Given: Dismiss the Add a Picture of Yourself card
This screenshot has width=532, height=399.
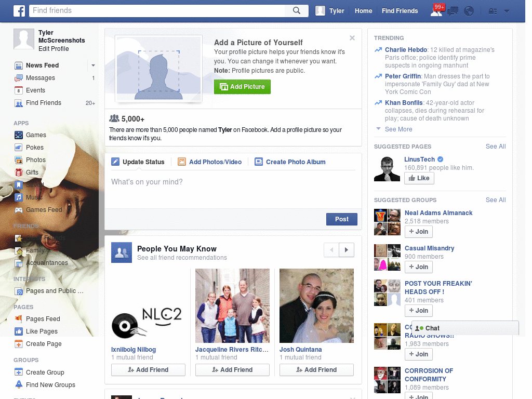Looking at the screenshot, I should point(352,38).
